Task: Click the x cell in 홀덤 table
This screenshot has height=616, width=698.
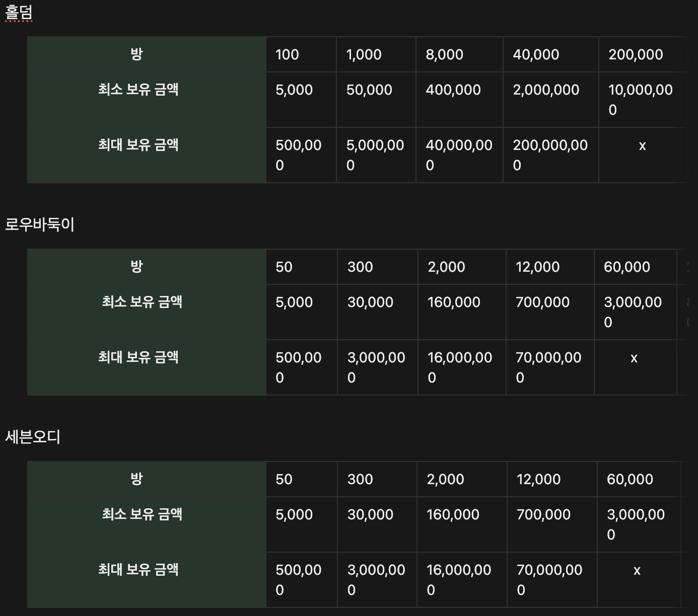Action: (x=642, y=146)
